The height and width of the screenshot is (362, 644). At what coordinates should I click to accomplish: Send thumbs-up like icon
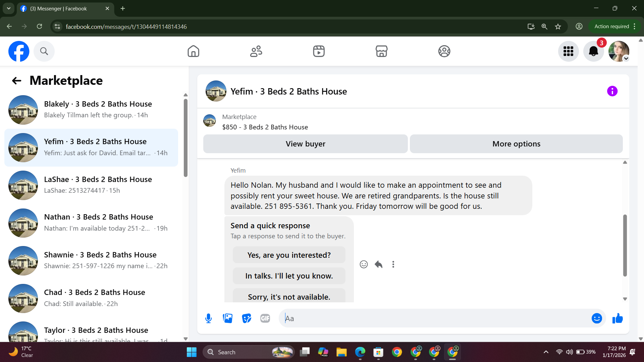click(x=617, y=318)
